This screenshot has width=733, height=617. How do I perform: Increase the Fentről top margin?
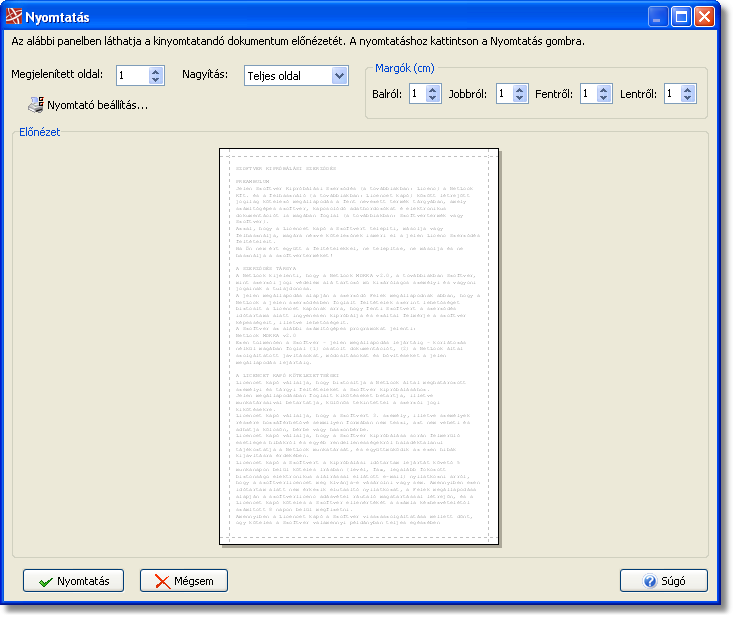pyautogui.click(x=604, y=90)
